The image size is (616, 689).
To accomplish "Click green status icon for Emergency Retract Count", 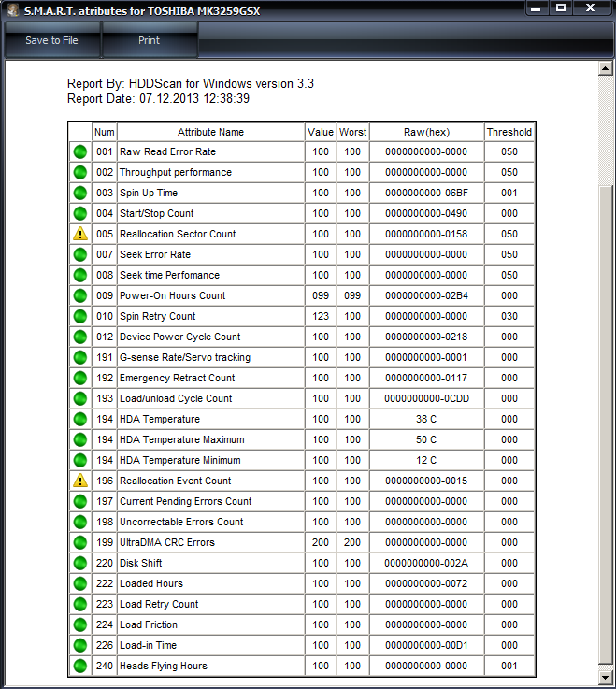I will pos(80,378).
